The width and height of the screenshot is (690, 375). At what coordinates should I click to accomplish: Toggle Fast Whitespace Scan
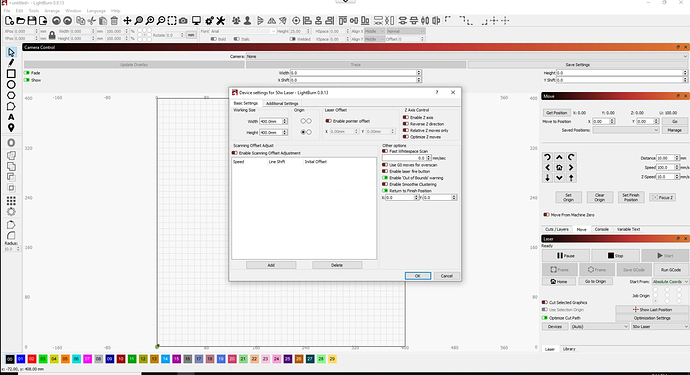coord(385,151)
